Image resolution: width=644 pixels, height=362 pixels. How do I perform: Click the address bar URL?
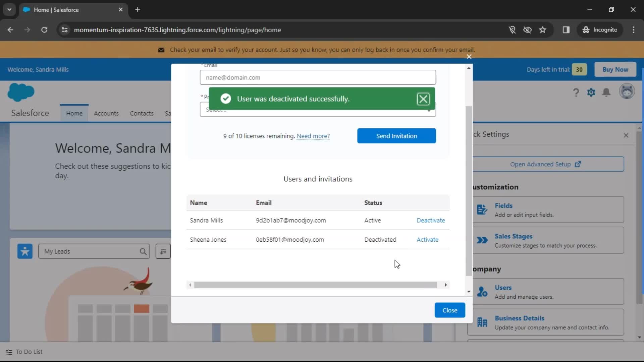[x=177, y=30]
